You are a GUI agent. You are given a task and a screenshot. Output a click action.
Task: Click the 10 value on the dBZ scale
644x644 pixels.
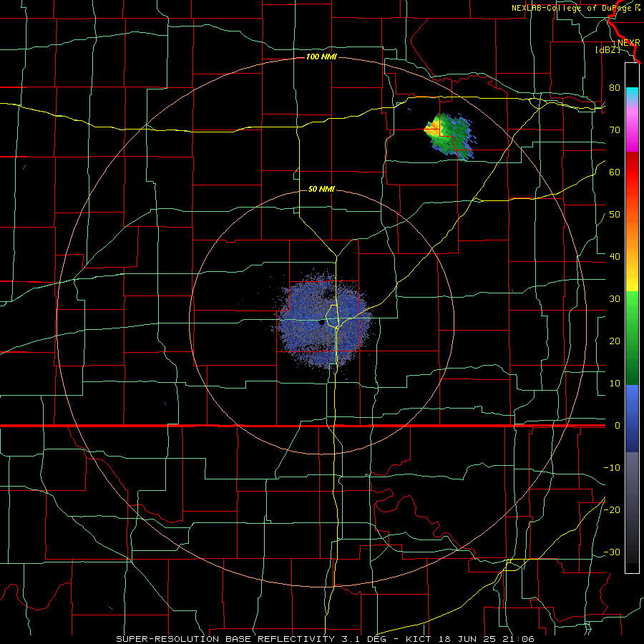615,384
